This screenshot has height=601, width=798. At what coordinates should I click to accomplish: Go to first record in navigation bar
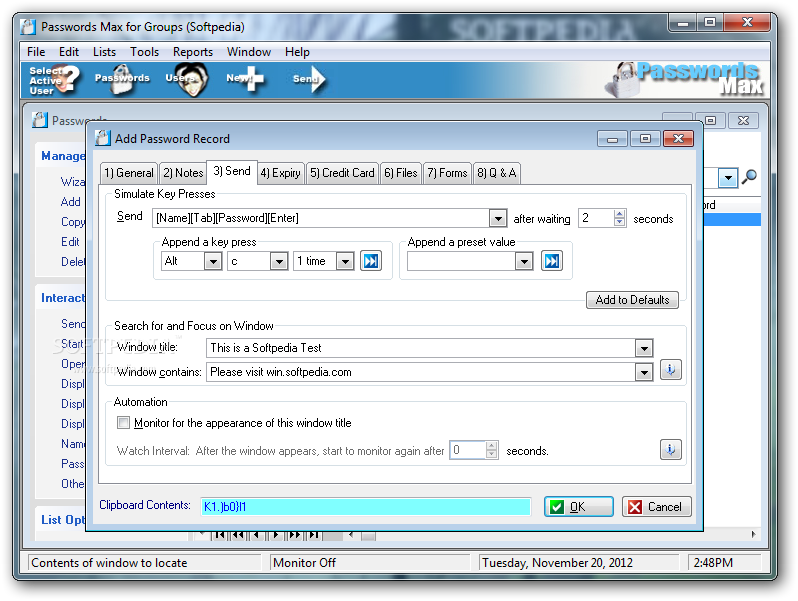tap(219, 535)
